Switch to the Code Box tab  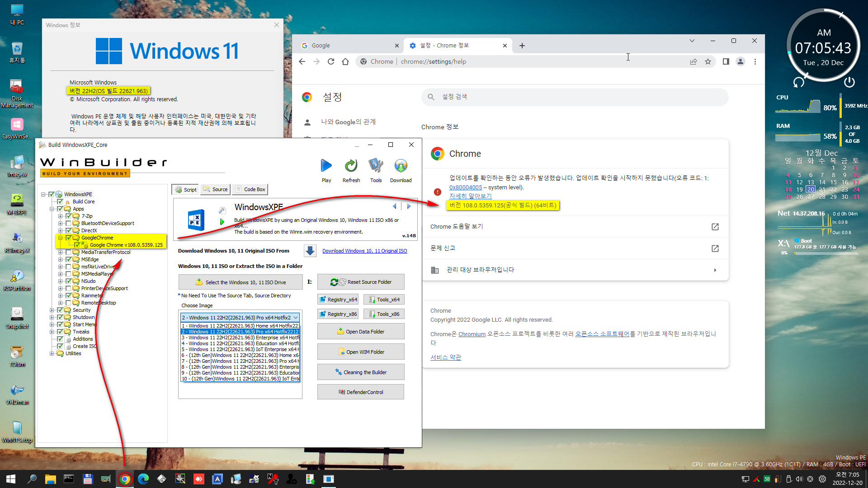[x=250, y=189]
